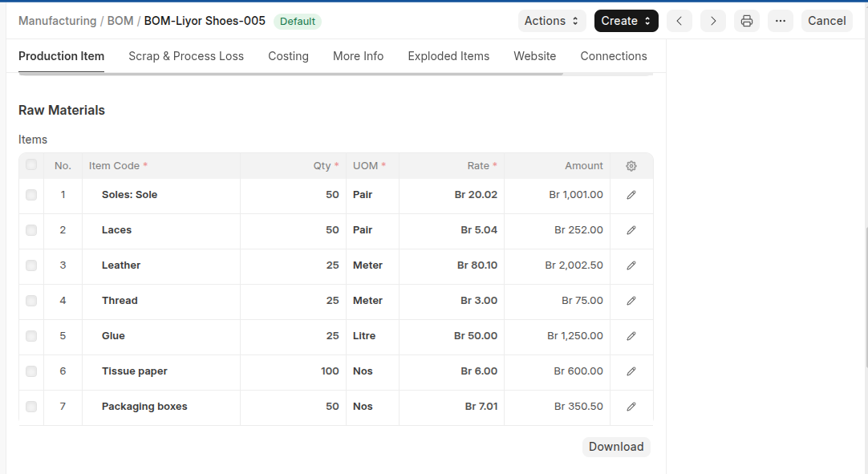
Task: Select the Glue row checkbox
Action: pos(31,336)
